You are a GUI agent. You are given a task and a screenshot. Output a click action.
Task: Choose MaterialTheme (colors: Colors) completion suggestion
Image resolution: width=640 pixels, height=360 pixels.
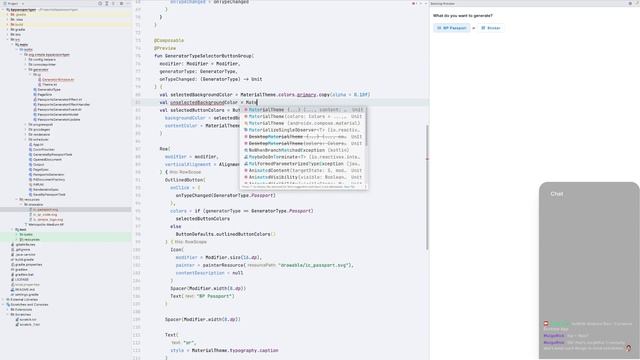coord(303,116)
